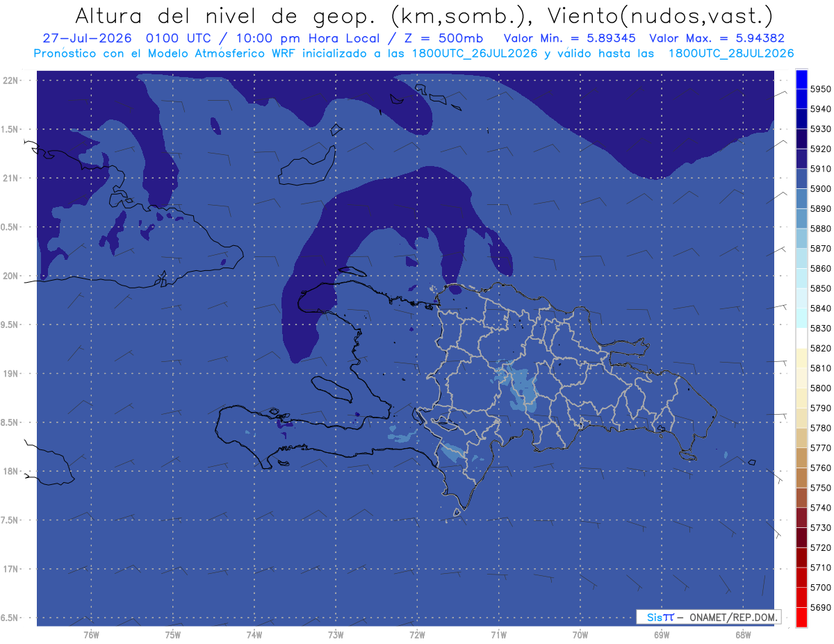
Task: Click the 72W longitude label
Action: click(417, 634)
